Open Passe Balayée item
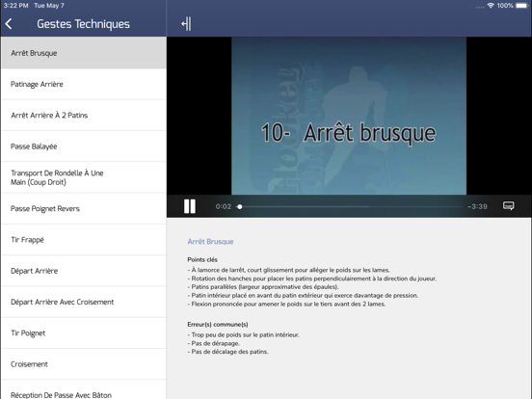532x399 pixels. (x=84, y=146)
